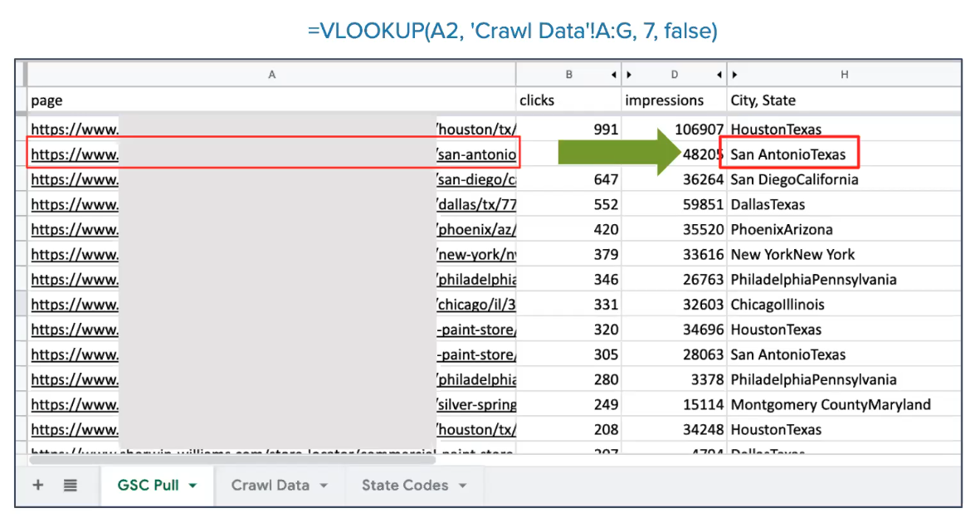The width and height of the screenshot is (980, 518).
Task: Click left arrow in column D header
Action: [x=719, y=75]
